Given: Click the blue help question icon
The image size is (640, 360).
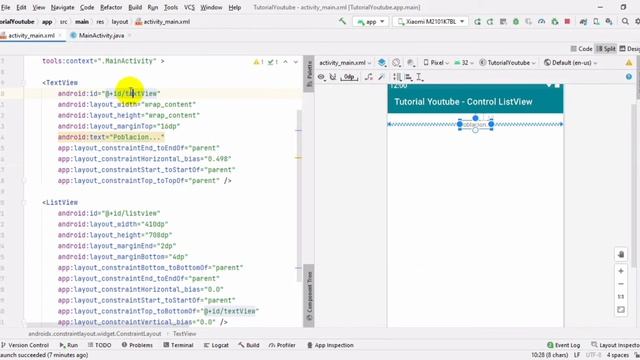Looking at the screenshot, I should 629,77.
